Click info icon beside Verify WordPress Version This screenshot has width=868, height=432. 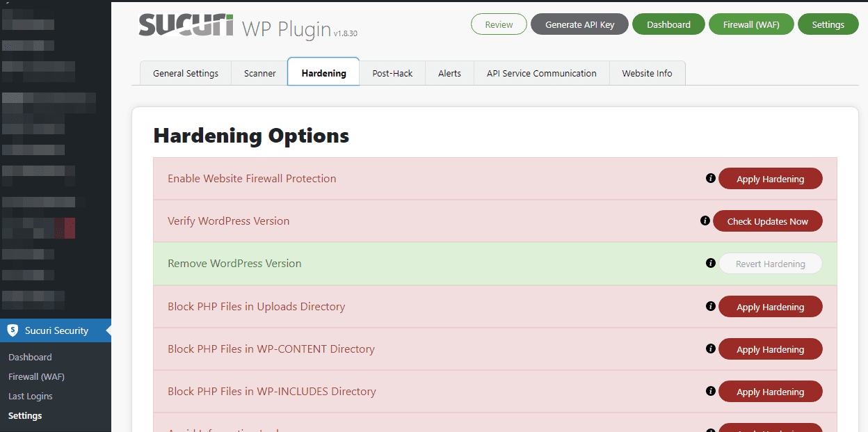[x=705, y=221]
